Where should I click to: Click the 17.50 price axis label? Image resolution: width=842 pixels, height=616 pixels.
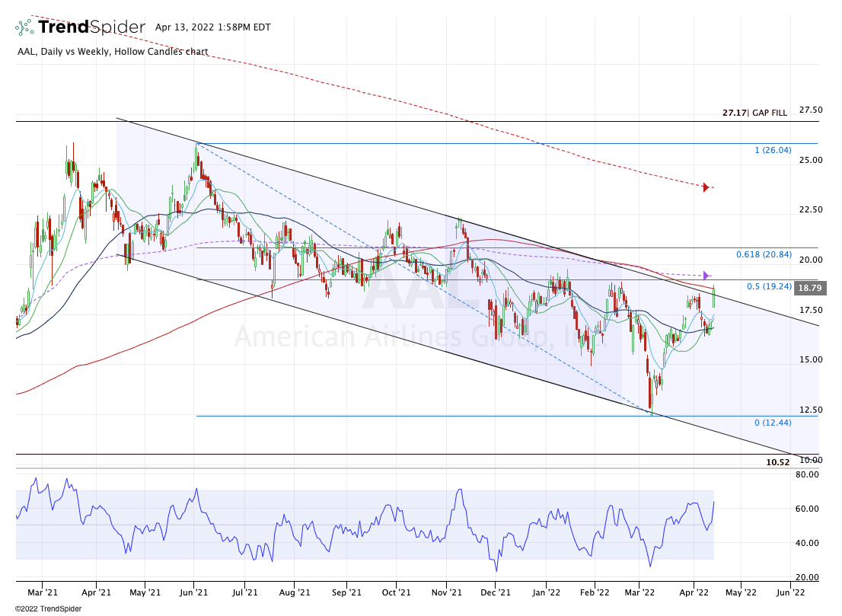[x=811, y=310]
